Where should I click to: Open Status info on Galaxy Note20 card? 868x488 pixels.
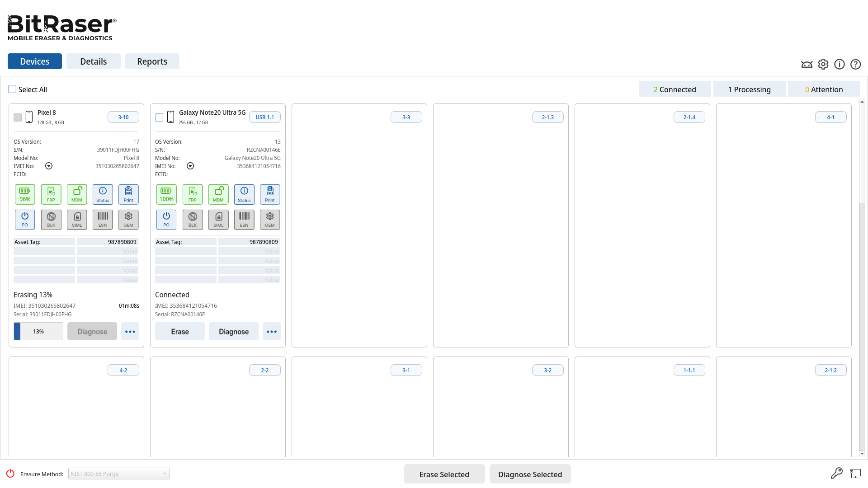244,194
